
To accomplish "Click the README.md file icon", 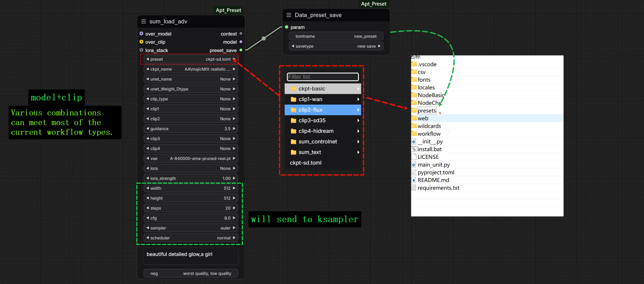I will pos(414,180).
